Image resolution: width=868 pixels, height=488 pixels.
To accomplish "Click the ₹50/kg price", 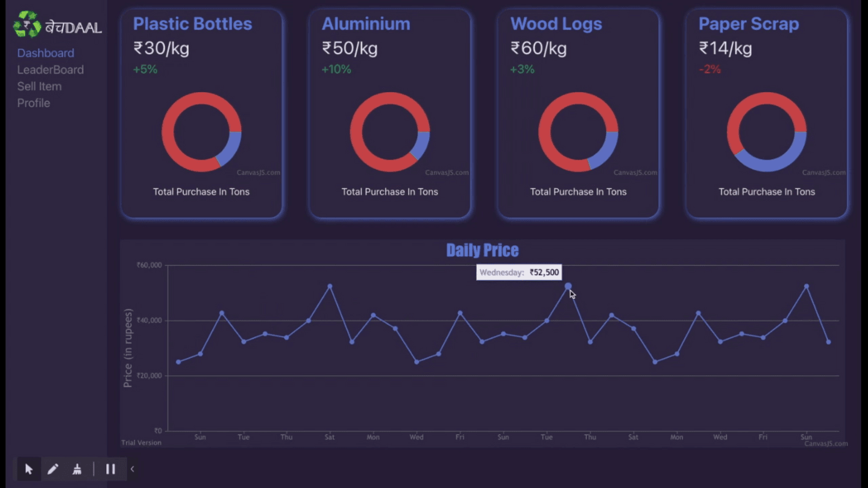I will [350, 48].
